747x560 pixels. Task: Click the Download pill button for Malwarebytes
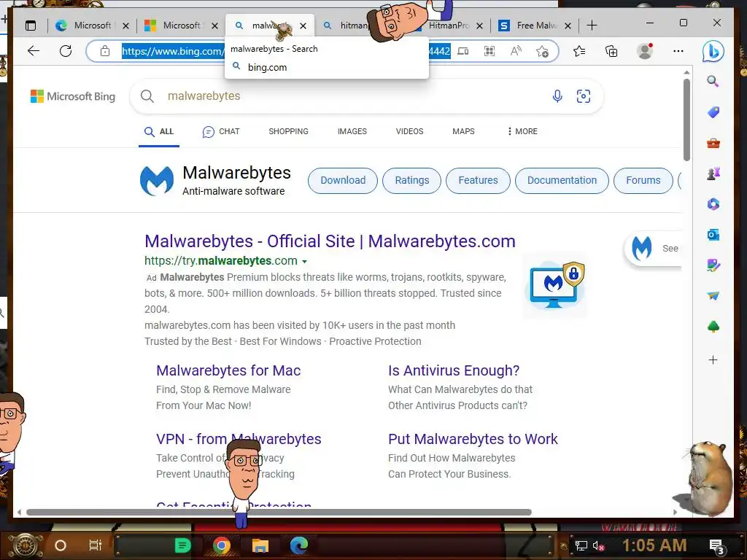click(x=343, y=181)
